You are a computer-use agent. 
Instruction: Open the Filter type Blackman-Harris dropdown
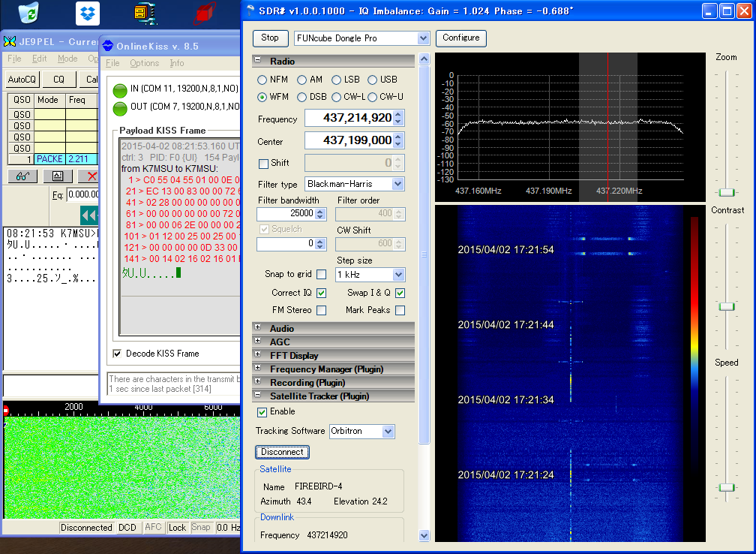[397, 184]
